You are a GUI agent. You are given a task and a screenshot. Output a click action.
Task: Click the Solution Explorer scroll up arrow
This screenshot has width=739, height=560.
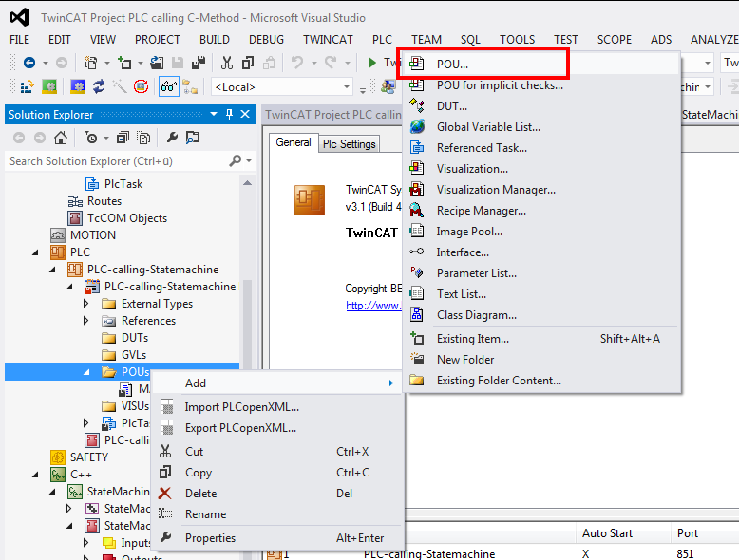(x=247, y=183)
